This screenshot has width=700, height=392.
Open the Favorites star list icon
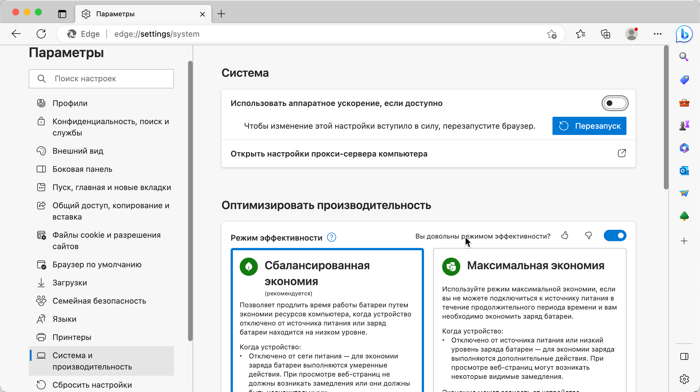pos(580,34)
